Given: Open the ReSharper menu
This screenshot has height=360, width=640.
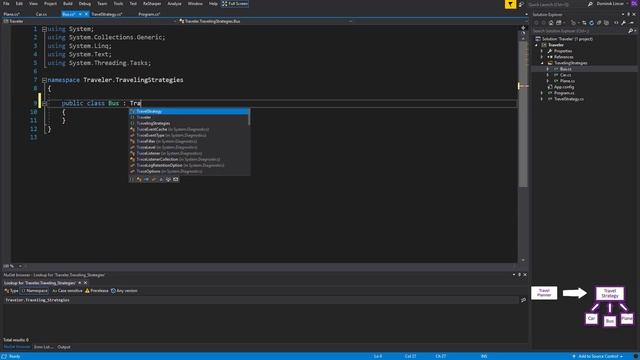Looking at the screenshot, I should click(152, 4).
